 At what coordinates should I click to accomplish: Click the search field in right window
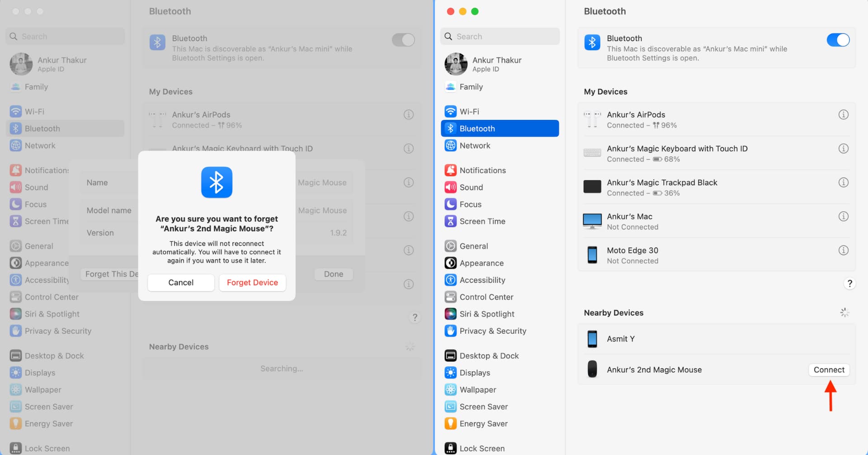500,36
